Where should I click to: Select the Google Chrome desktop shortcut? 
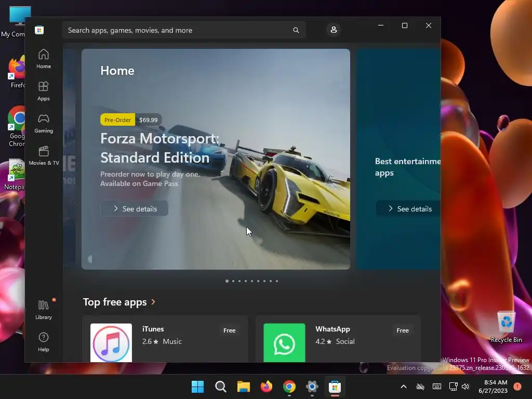(x=16, y=127)
